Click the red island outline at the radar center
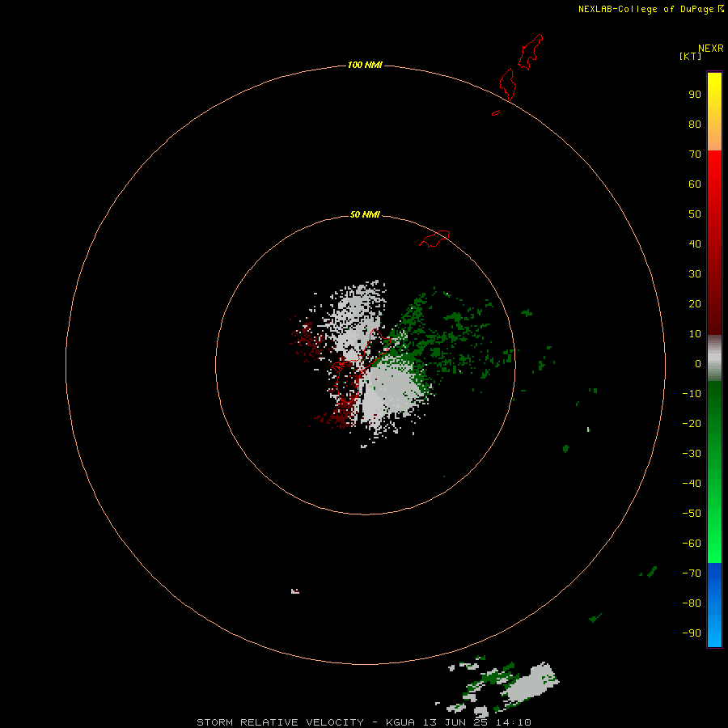The image size is (728, 728). point(362,366)
